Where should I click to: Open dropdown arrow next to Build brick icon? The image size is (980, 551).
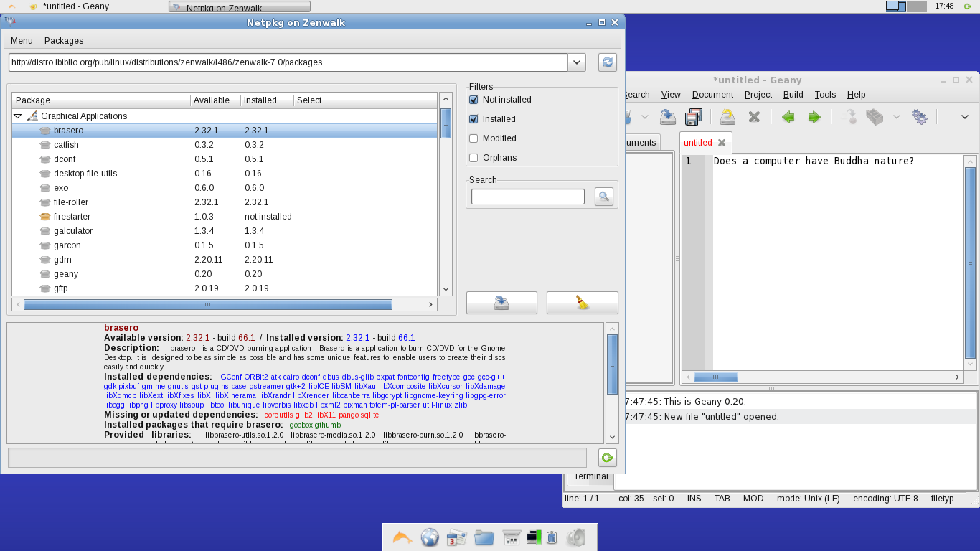pyautogui.click(x=896, y=117)
